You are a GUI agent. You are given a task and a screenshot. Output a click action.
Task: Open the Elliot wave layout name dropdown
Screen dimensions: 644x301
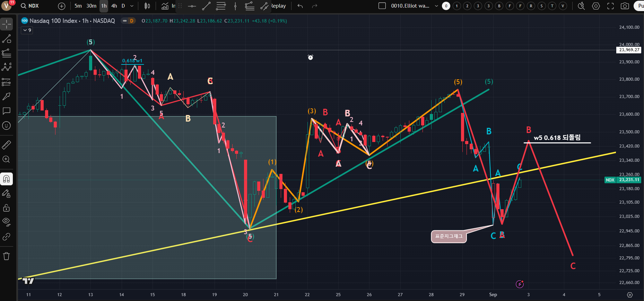(436, 6)
